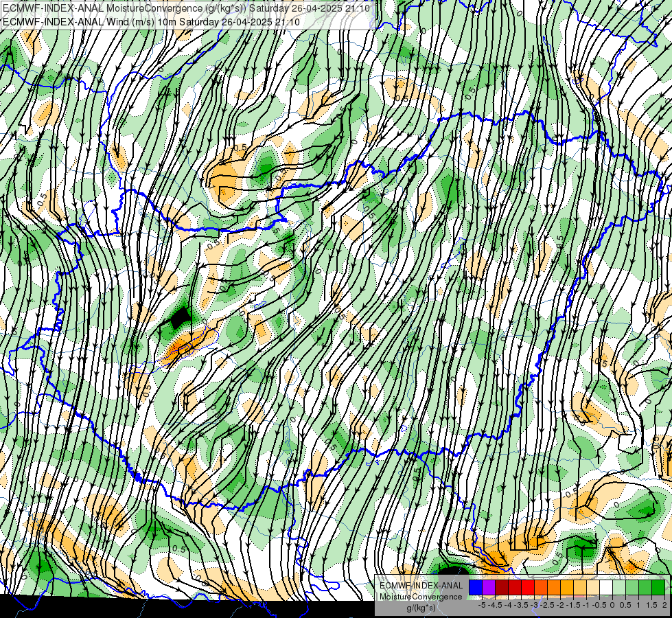Click the -3.5 tick label on the legend
The image size is (672, 618).
click(x=521, y=605)
